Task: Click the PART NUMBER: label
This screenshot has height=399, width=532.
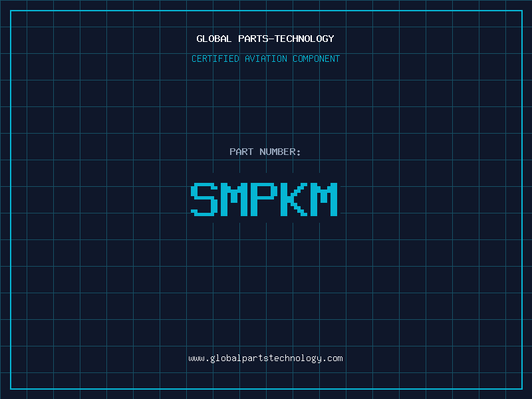Action: [265, 152]
